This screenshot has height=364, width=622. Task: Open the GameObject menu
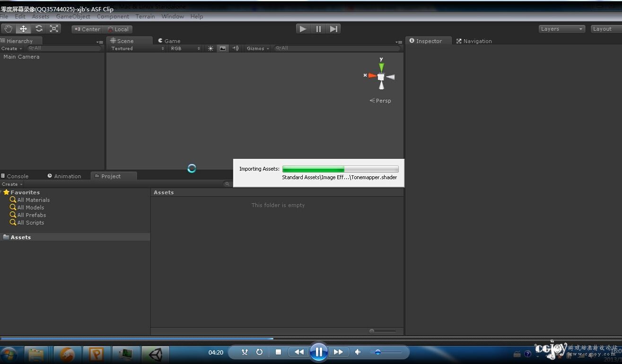click(73, 16)
